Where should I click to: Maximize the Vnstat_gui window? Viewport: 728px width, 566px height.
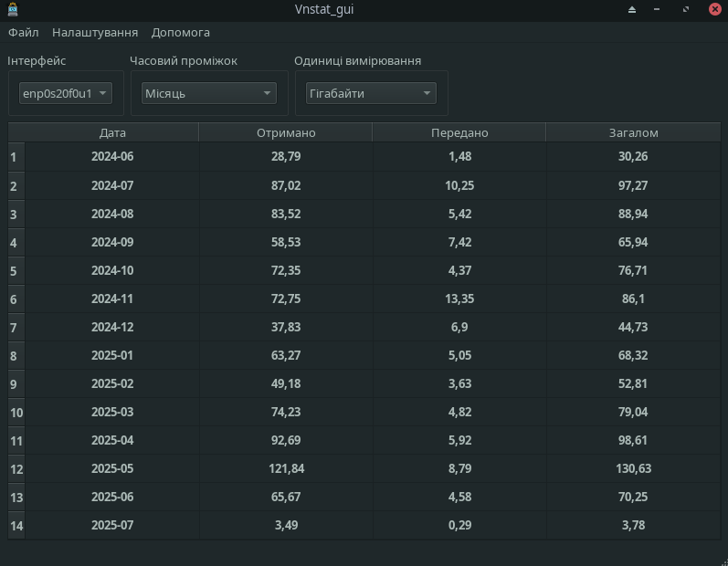click(x=685, y=9)
